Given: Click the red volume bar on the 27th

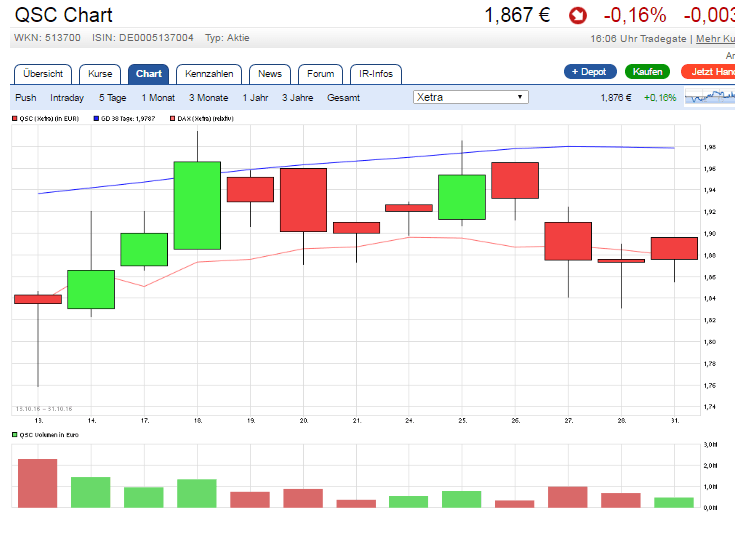Looking at the screenshot, I should point(568,497).
